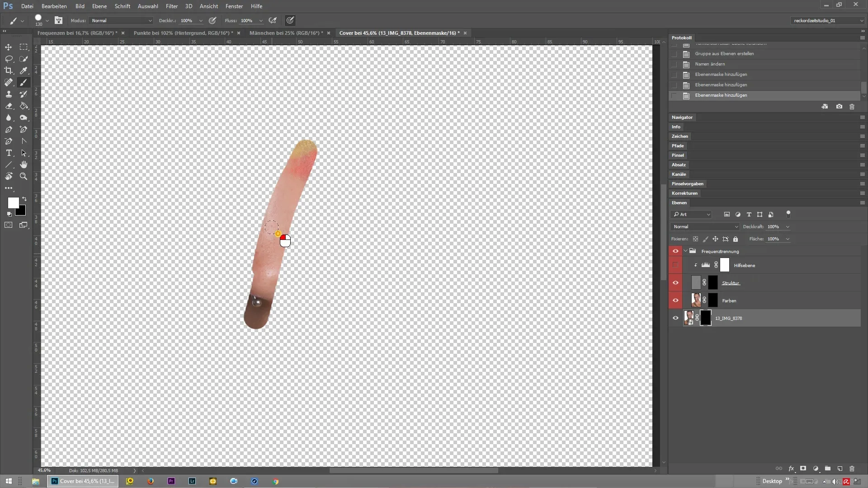Image resolution: width=868 pixels, height=488 pixels.
Task: Lock transparent pixels in Fixieren row
Action: click(696, 239)
